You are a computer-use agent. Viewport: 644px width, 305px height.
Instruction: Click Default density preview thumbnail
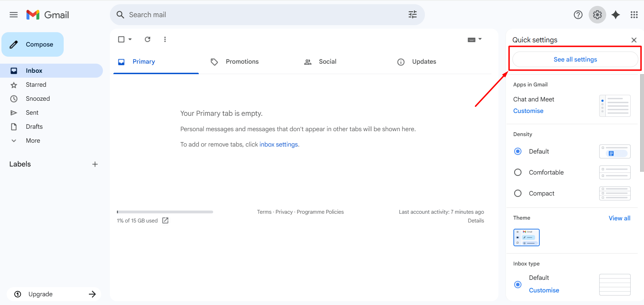tap(615, 151)
